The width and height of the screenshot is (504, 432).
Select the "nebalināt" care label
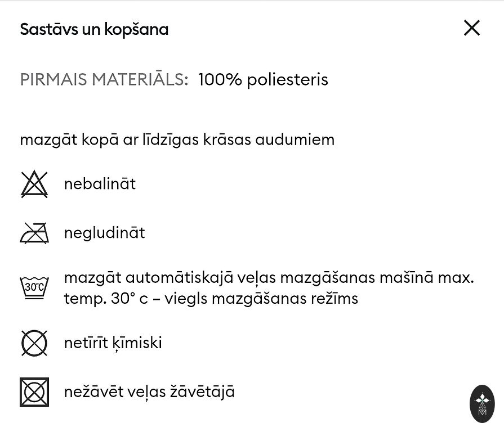100,184
